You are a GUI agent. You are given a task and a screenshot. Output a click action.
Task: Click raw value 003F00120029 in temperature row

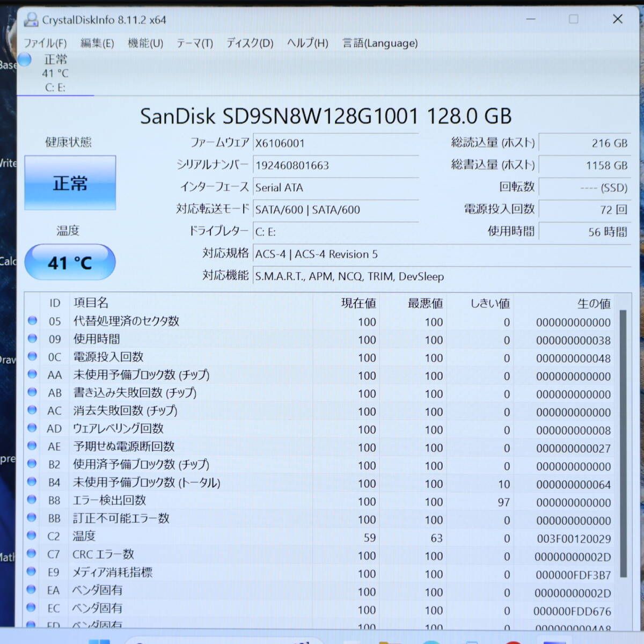coord(574,539)
